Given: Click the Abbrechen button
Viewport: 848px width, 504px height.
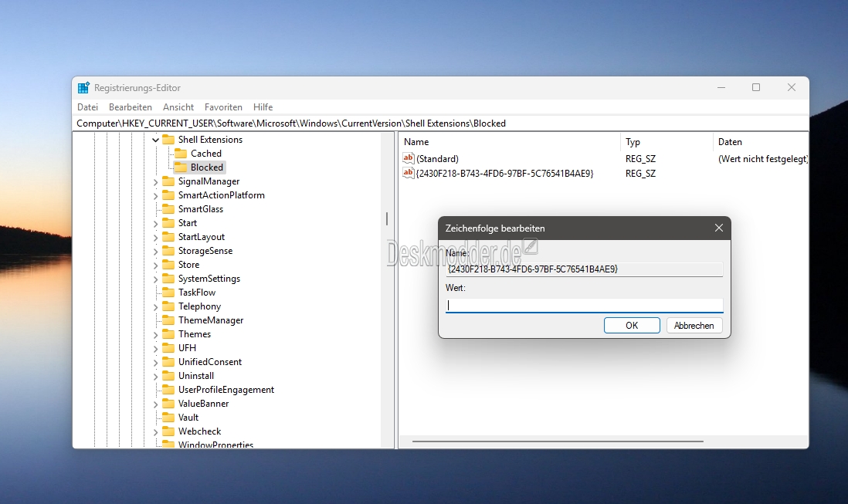Looking at the screenshot, I should coord(694,325).
